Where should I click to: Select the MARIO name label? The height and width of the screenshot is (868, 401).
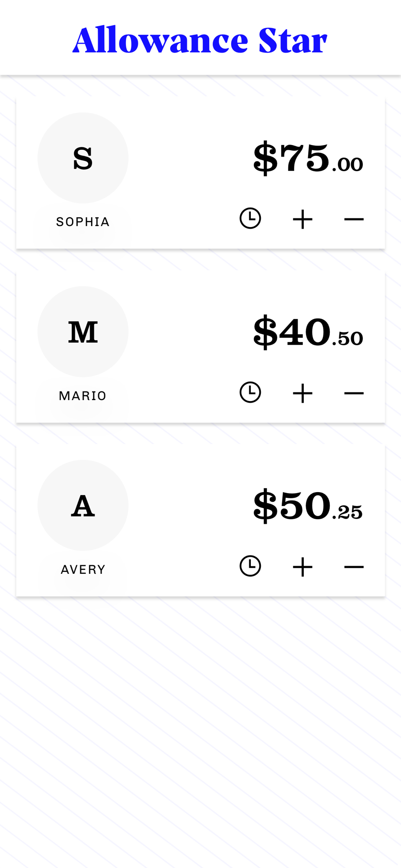click(83, 396)
